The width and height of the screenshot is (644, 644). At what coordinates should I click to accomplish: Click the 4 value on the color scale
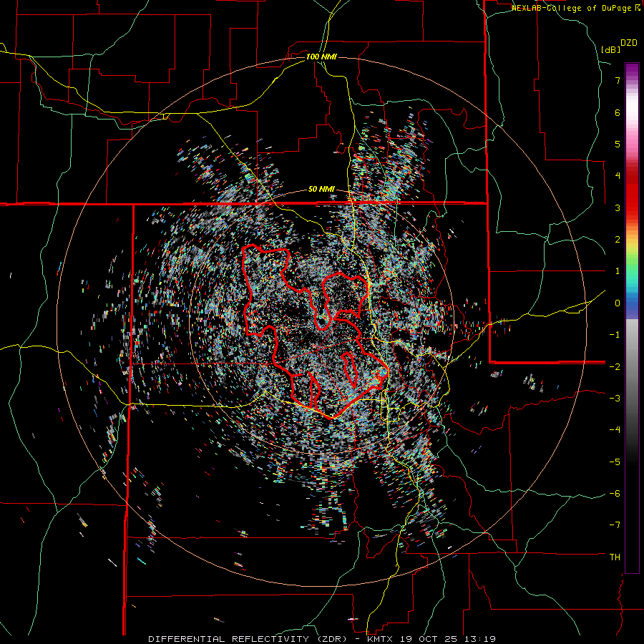pos(618,176)
